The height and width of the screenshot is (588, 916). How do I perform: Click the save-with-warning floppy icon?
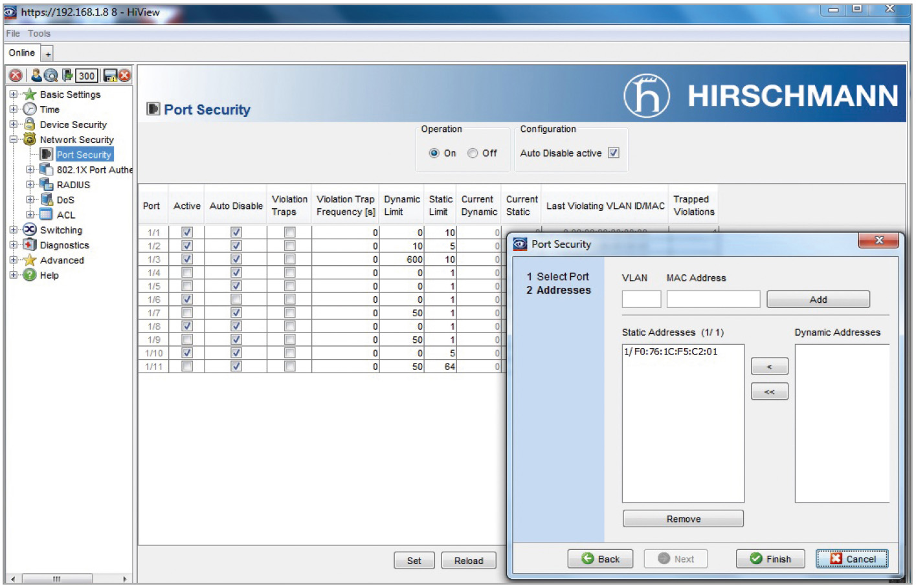[110, 76]
